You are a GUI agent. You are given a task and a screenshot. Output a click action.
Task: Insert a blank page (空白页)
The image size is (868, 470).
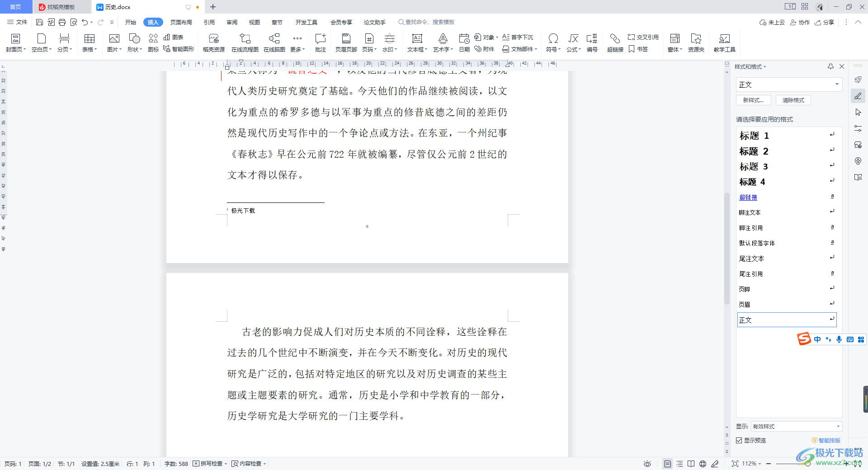(42, 43)
